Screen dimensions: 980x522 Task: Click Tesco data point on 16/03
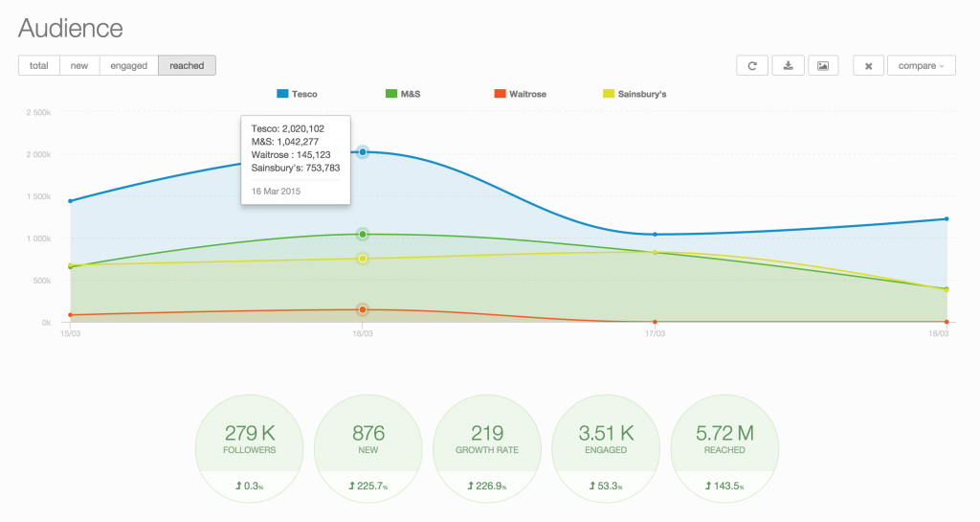tap(363, 152)
